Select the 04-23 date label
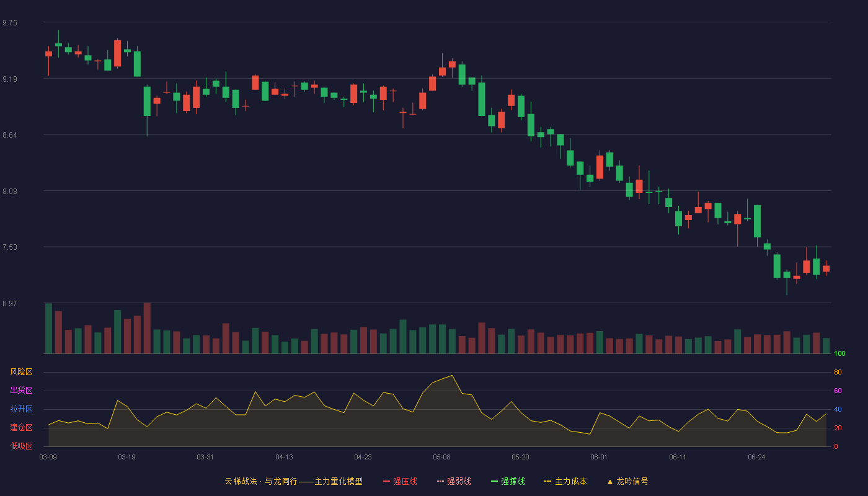 click(363, 457)
